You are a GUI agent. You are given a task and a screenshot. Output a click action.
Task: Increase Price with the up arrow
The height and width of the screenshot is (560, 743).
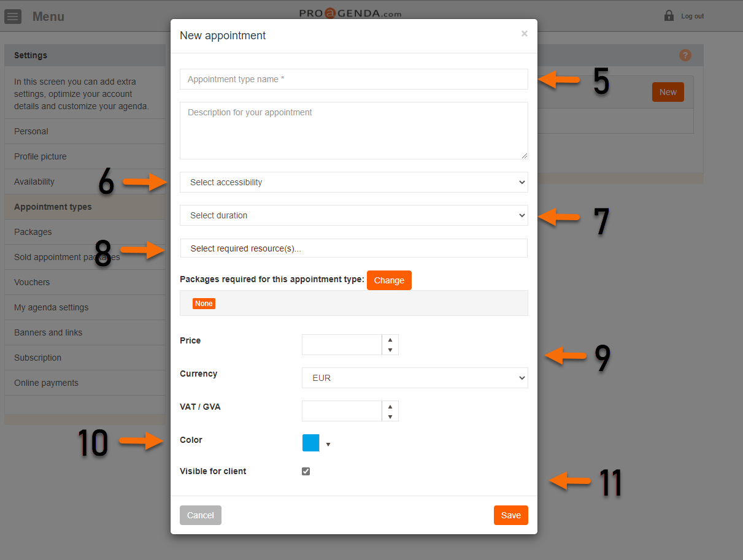[390, 340]
